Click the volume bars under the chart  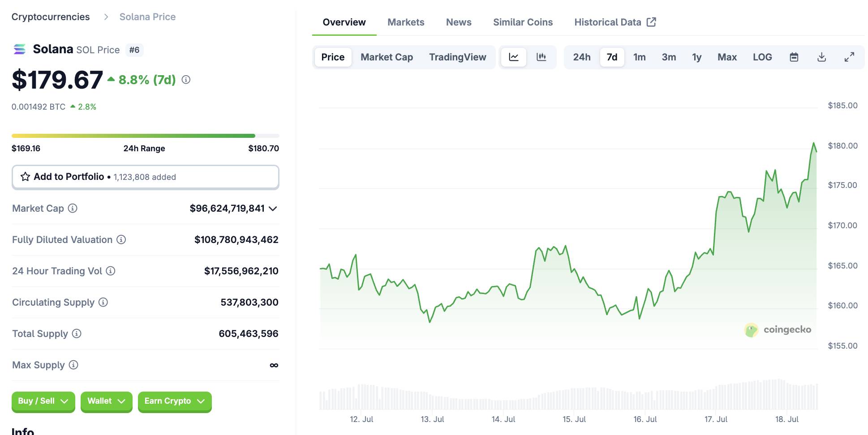(568, 395)
